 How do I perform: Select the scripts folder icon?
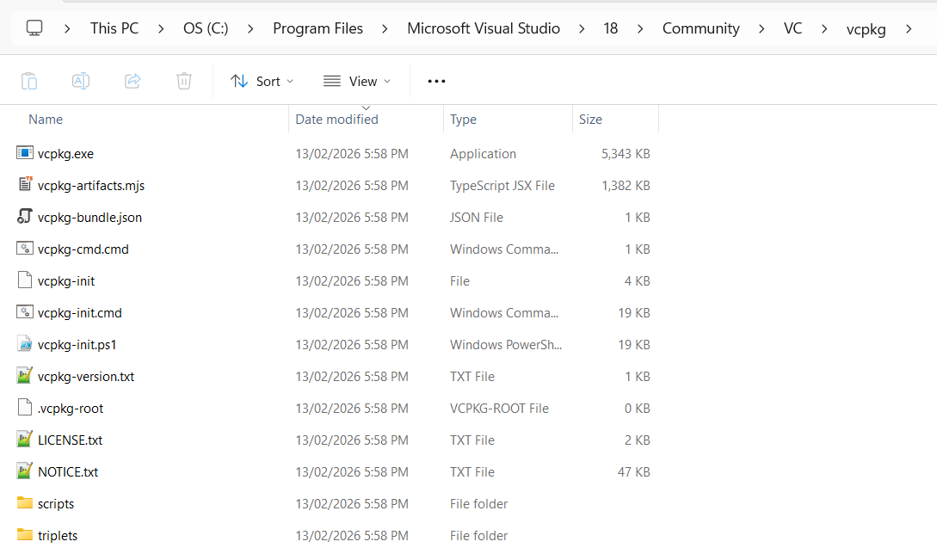[x=24, y=503]
